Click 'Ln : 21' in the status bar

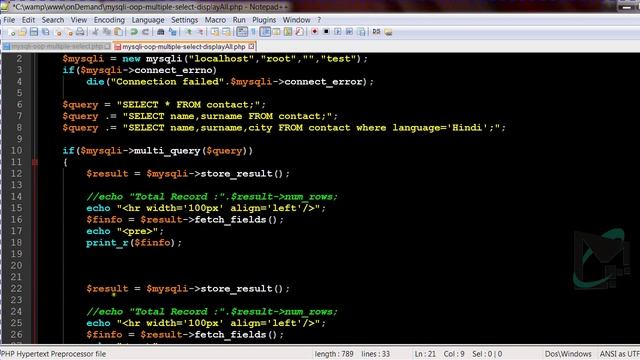click(x=425, y=354)
